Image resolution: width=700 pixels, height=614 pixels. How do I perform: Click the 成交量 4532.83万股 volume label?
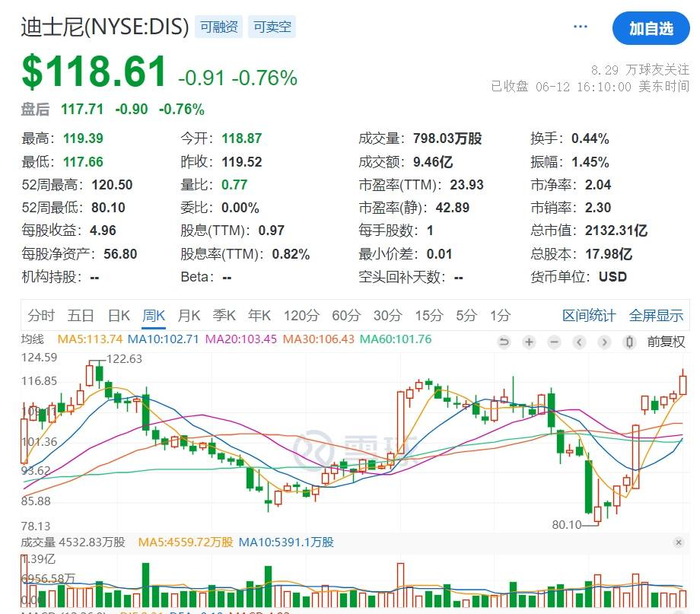(x=73, y=542)
